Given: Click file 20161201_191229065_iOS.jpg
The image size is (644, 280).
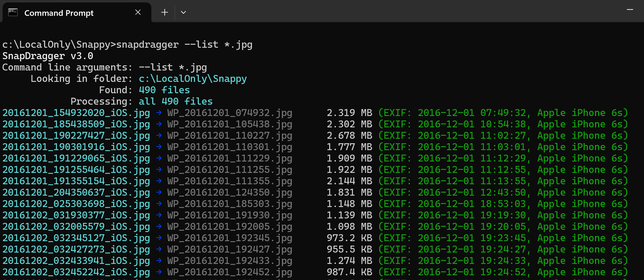Looking at the screenshot, I should click(x=76, y=158).
